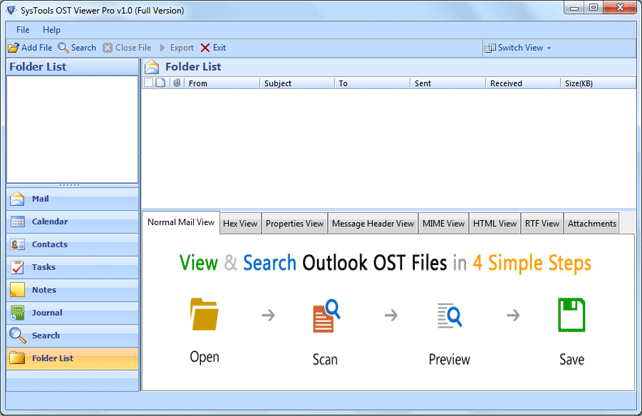Open the RTF View tab

[x=542, y=224]
